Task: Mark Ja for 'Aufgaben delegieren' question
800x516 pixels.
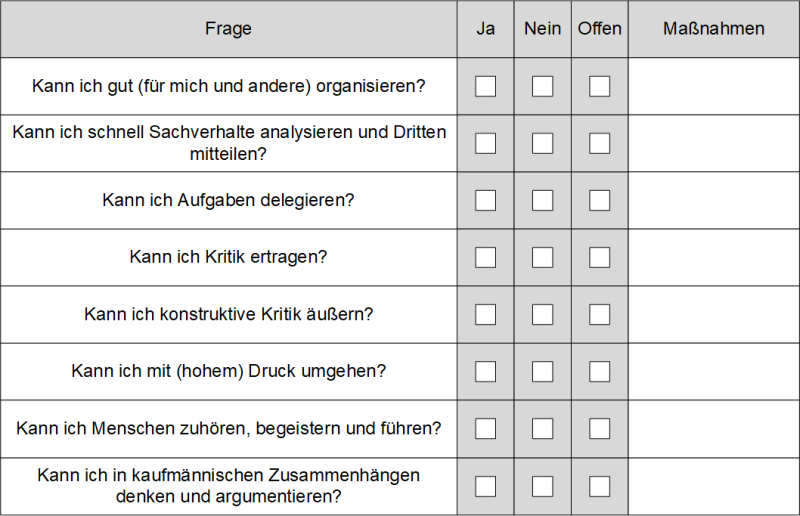Action: 485,200
